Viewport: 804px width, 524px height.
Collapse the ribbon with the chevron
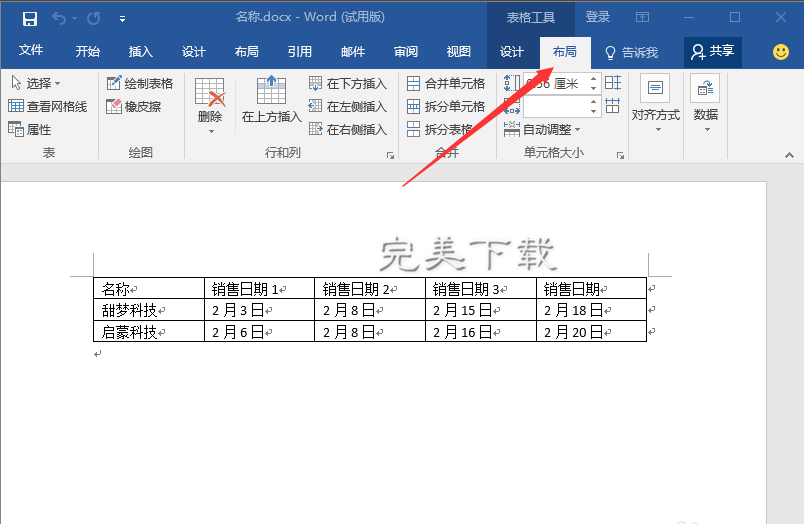[x=789, y=155]
